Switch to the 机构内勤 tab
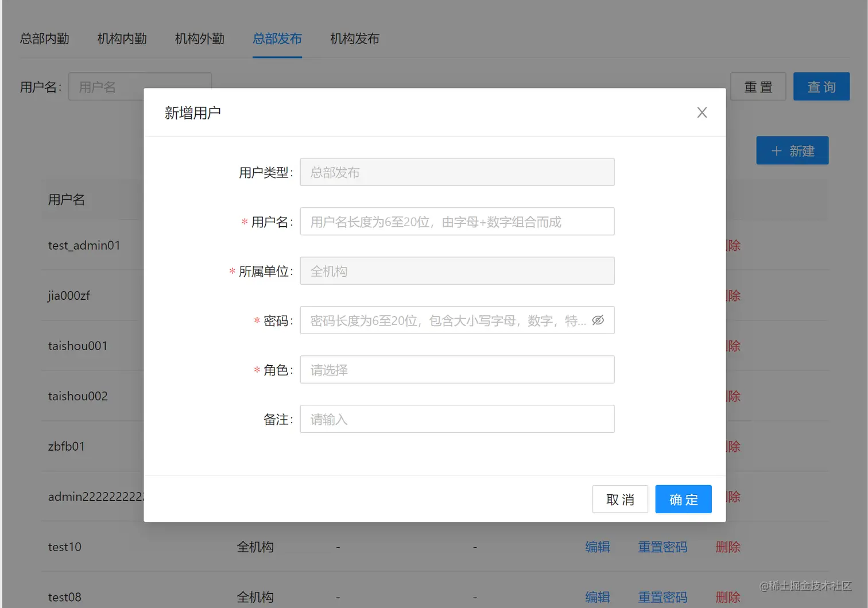 click(122, 38)
